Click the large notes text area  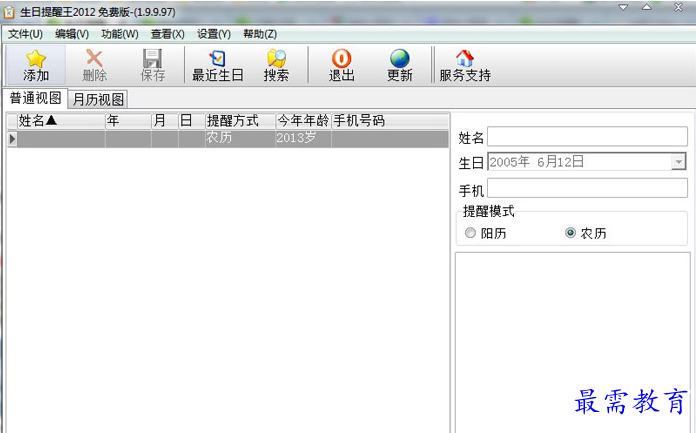coord(573,342)
